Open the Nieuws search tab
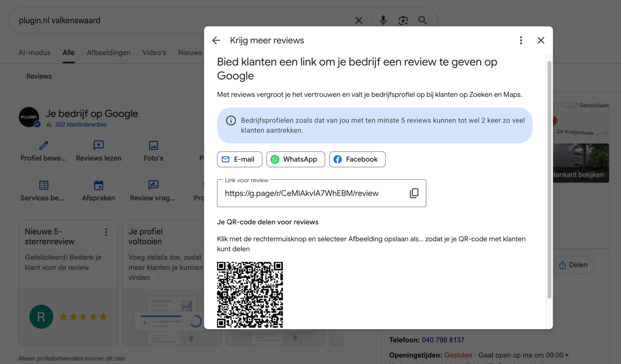Image resolution: width=621 pixels, height=364 pixels. 190,53
